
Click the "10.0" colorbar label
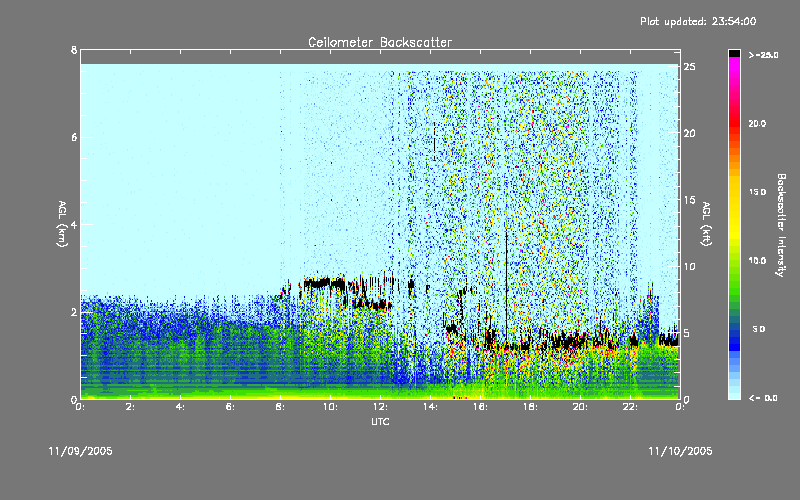[757, 261]
